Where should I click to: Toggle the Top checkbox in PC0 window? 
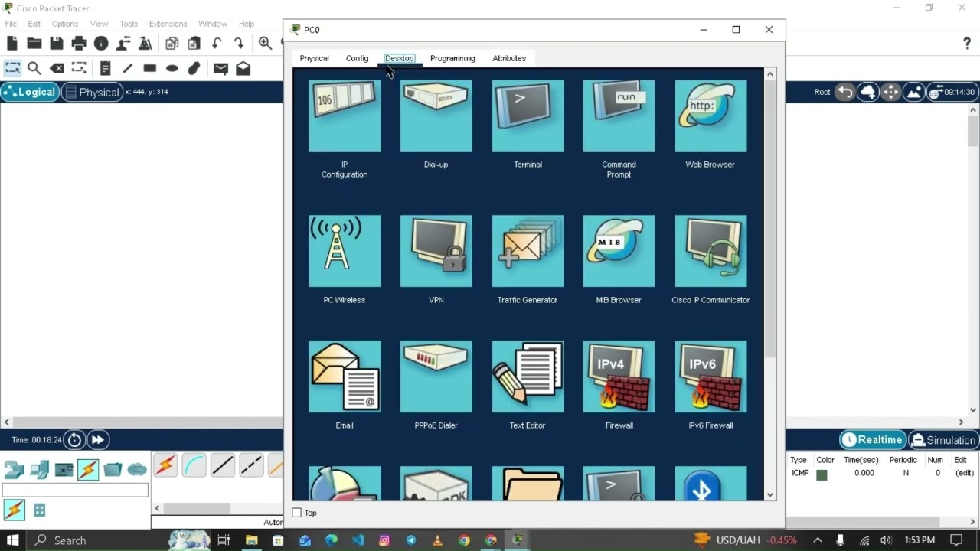[x=297, y=513]
